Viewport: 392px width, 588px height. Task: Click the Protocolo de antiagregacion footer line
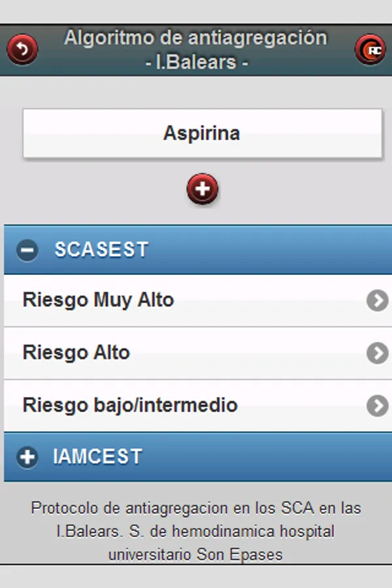click(196, 508)
